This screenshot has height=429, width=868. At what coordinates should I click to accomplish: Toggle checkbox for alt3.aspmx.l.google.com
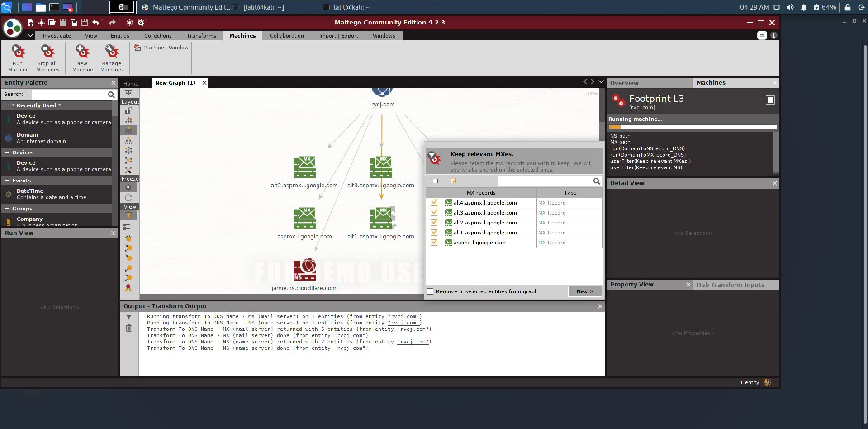[x=434, y=213]
